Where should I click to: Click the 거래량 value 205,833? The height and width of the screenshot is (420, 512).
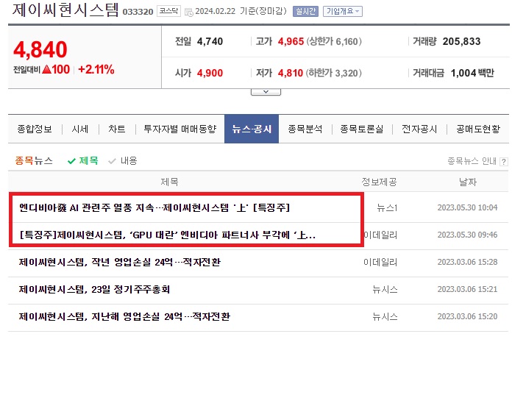(x=462, y=41)
